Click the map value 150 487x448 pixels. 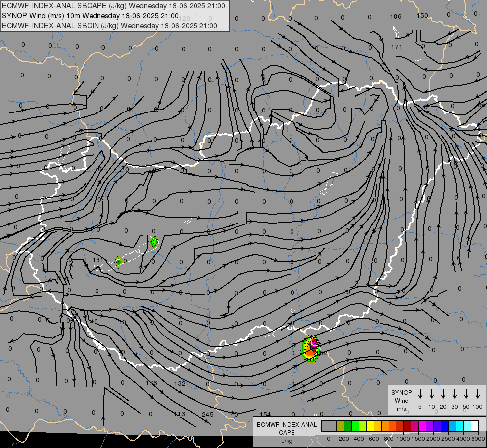coord(422,15)
